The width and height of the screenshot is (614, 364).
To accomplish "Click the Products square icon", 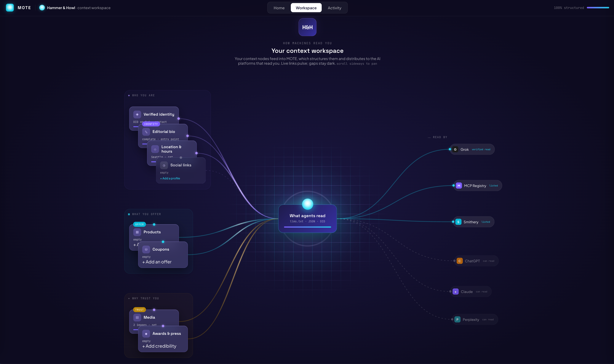I will (137, 232).
